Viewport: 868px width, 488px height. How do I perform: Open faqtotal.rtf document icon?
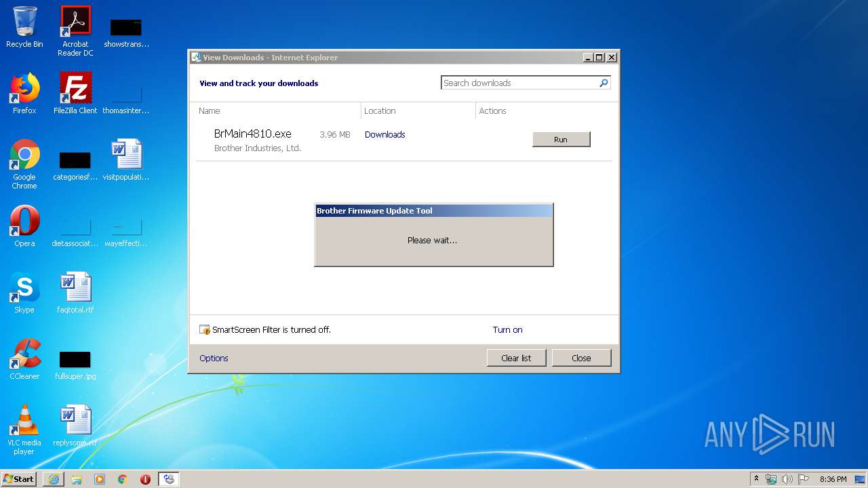tap(75, 293)
